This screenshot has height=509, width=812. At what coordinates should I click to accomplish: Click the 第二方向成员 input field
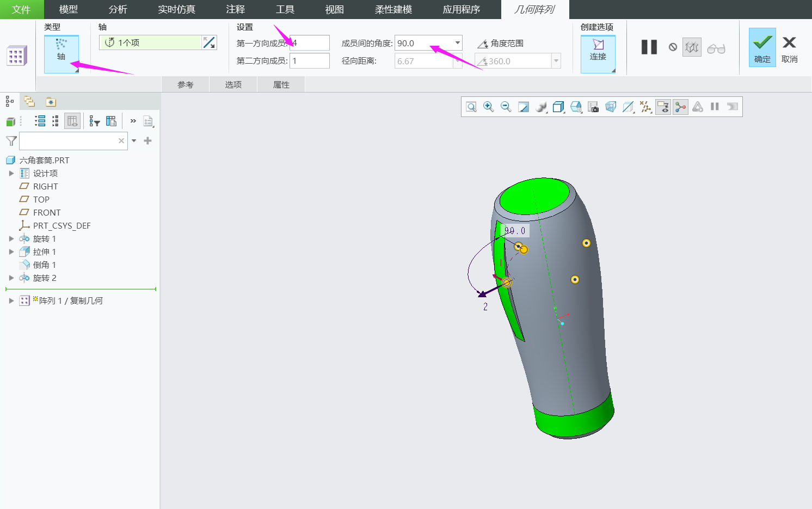click(309, 61)
